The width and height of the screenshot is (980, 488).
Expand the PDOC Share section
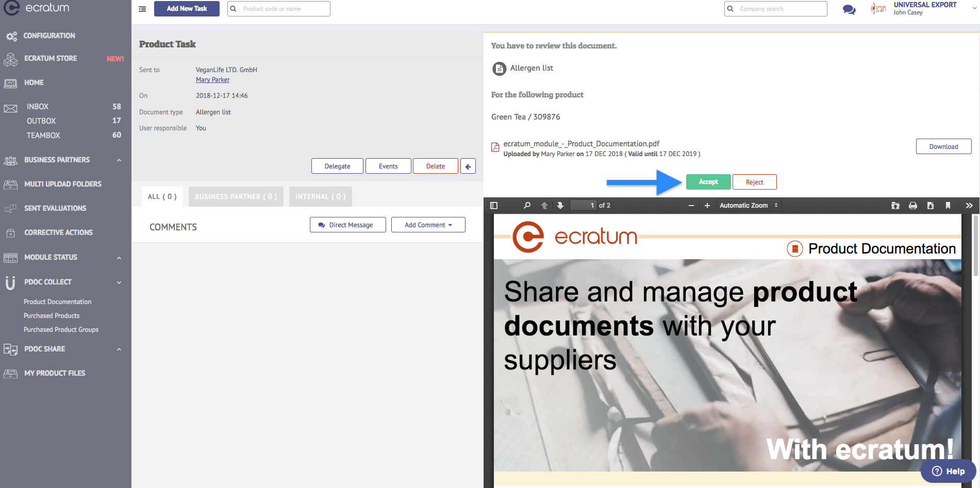point(119,349)
